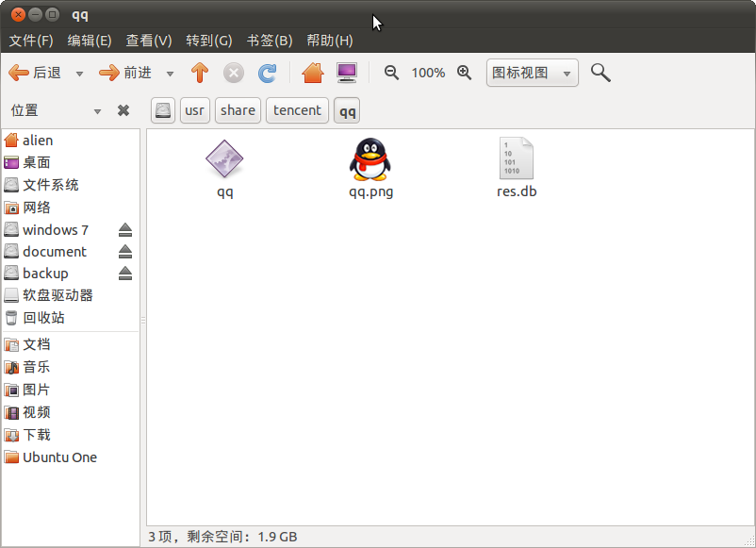Select the qq.png penguin image
Image resolution: width=756 pixels, height=548 pixels.
pyautogui.click(x=370, y=158)
